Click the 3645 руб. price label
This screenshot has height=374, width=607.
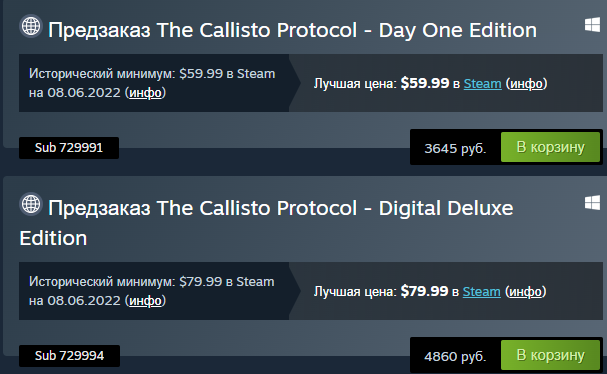[455, 148]
